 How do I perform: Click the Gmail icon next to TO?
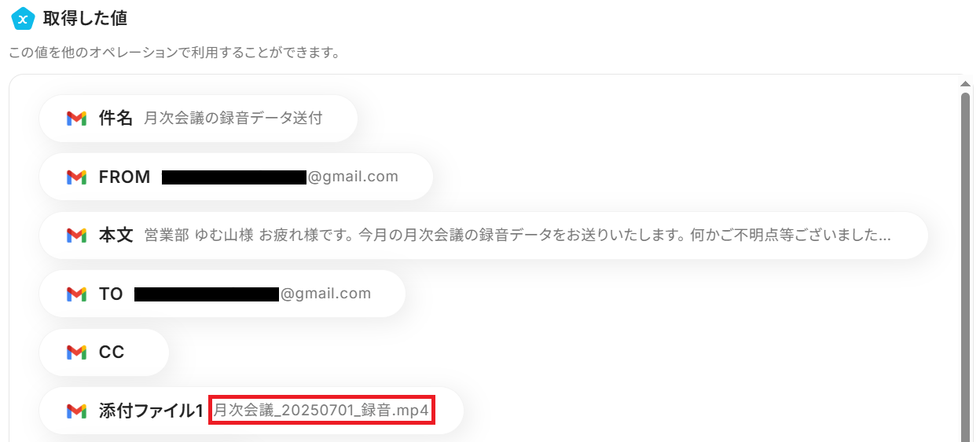[x=76, y=294]
